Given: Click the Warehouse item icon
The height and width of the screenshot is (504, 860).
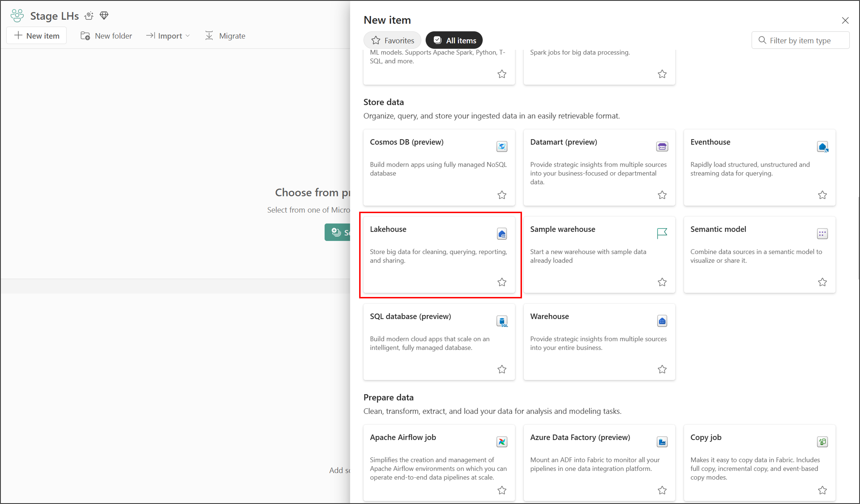Looking at the screenshot, I should click(662, 321).
